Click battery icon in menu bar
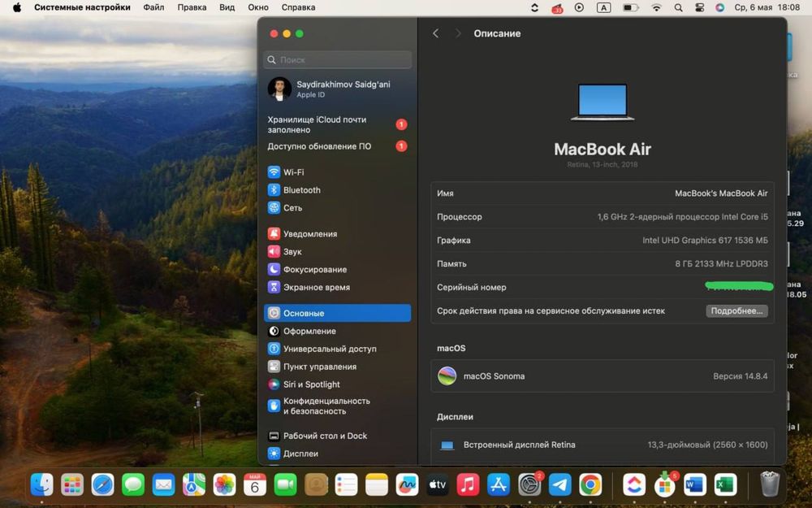Image resolution: width=812 pixels, height=508 pixels. [x=630, y=8]
